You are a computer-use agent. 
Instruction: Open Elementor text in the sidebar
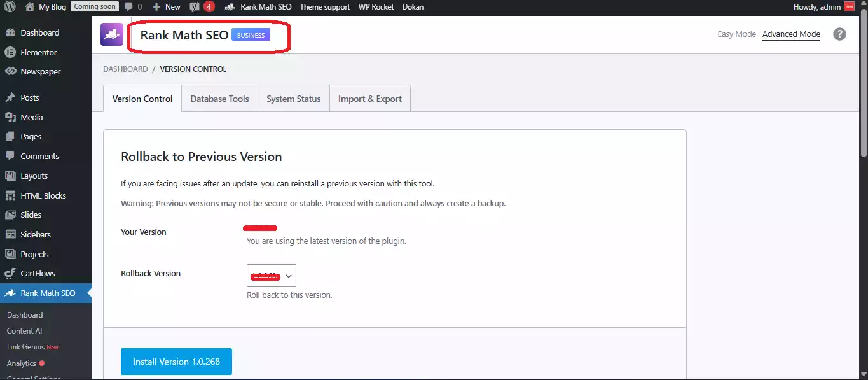(39, 52)
